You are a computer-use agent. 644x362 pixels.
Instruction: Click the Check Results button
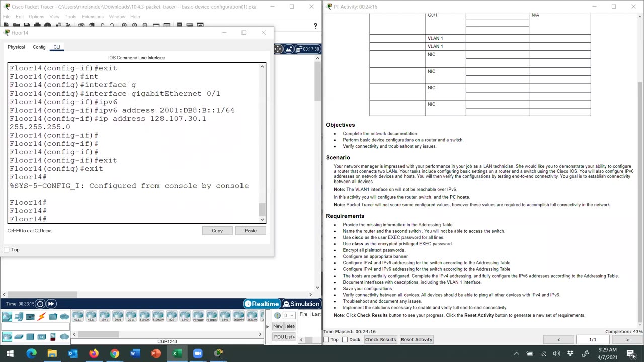(x=380, y=340)
